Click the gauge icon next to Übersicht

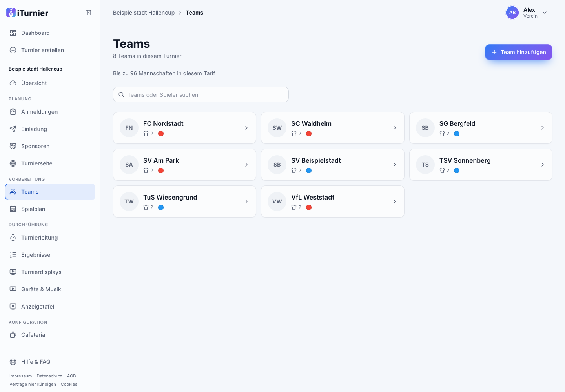pyautogui.click(x=13, y=83)
